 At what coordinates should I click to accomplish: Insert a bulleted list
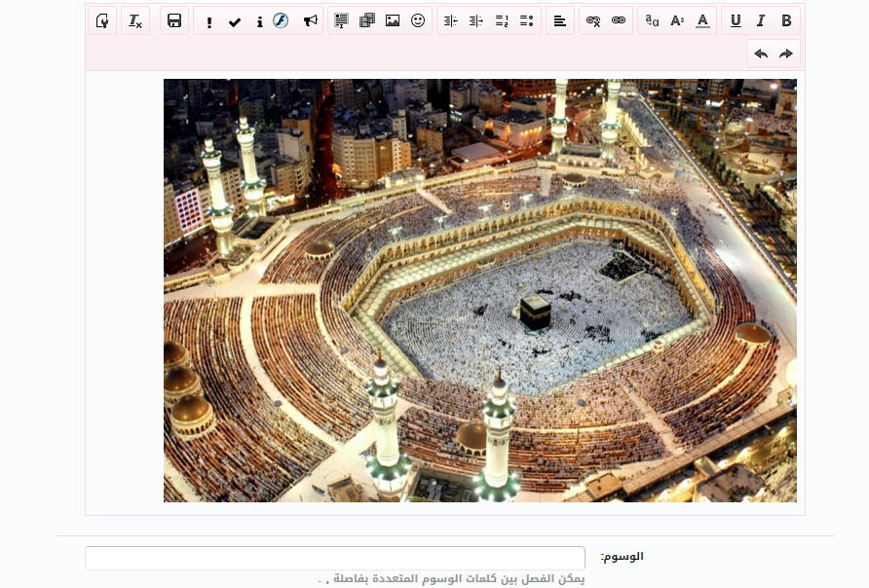coord(526,21)
